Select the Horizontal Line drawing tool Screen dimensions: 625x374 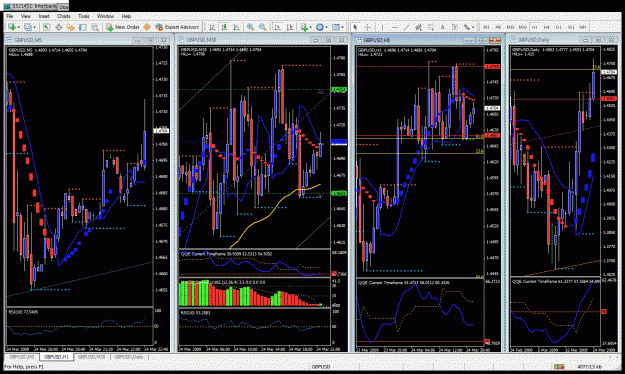395,27
